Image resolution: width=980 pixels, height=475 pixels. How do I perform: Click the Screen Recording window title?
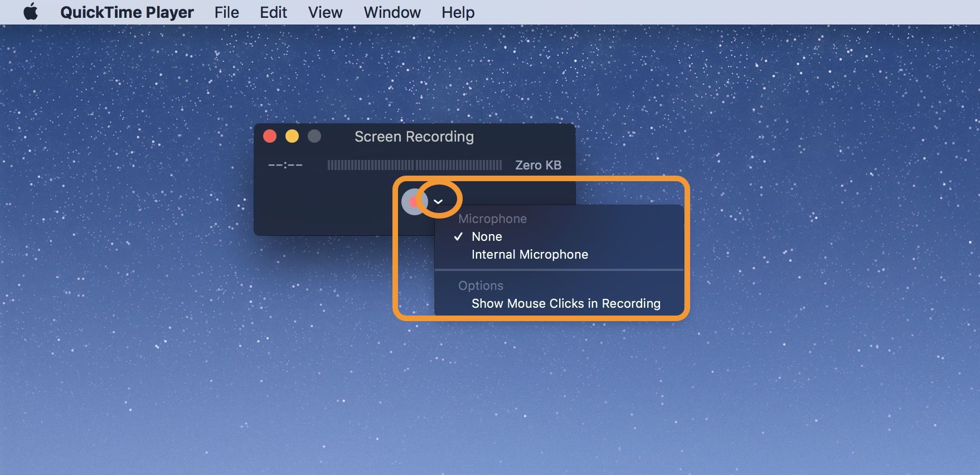pyautogui.click(x=414, y=137)
